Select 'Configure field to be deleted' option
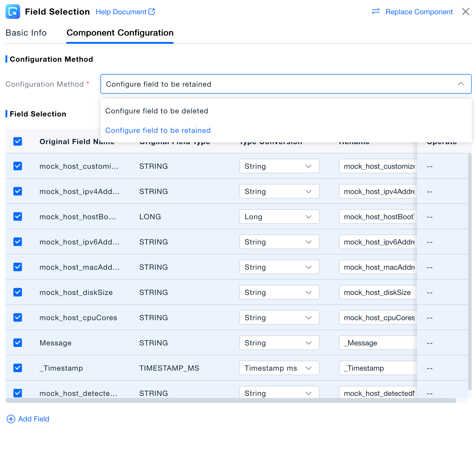This screenshot has height=450, width=476. click(157, 111)
